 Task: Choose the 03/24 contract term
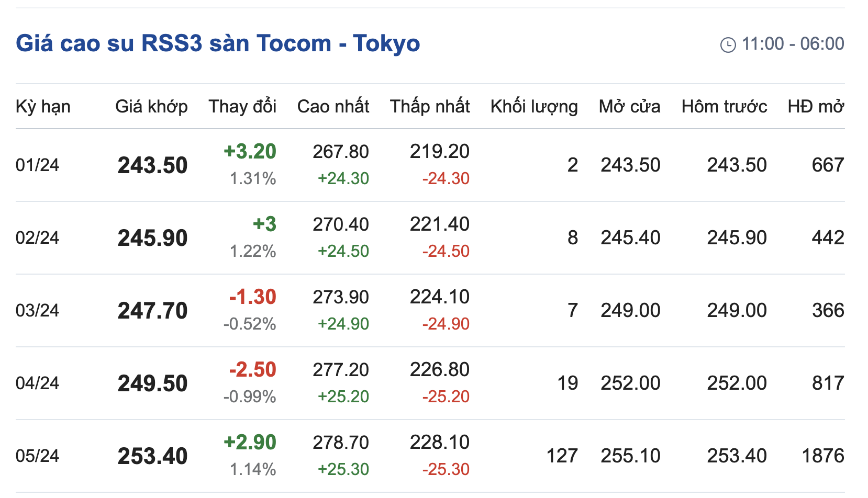(37, 311)
